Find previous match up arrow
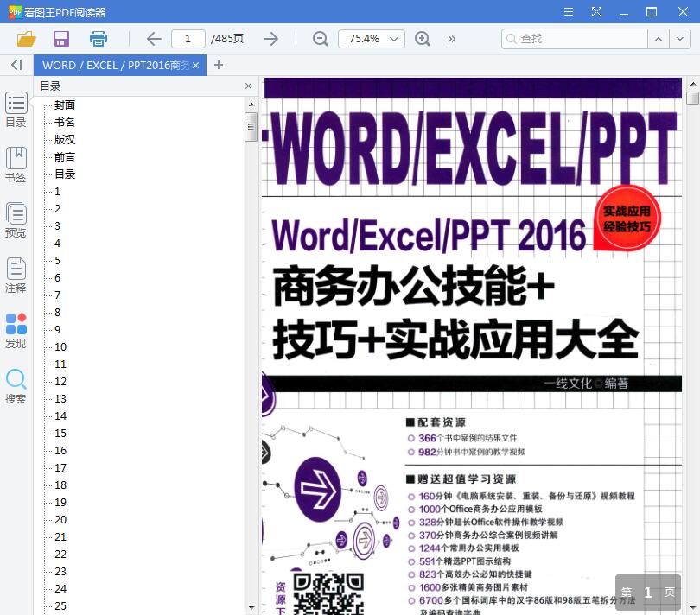 coord(658,39)
